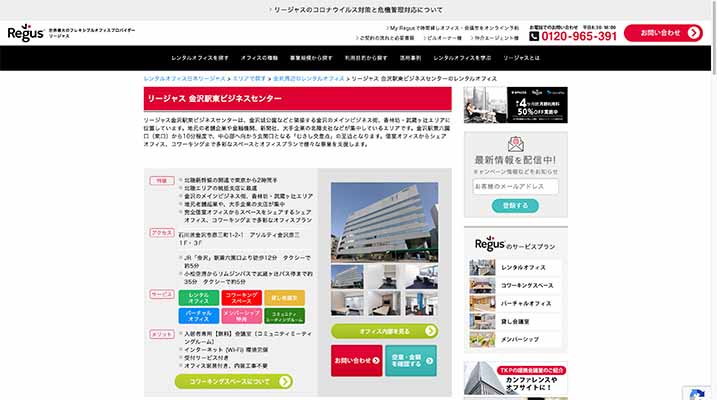717x400 pixels.
Task: Select the middle bottom-row meeting room thumbnail
Action: (384, 303)
